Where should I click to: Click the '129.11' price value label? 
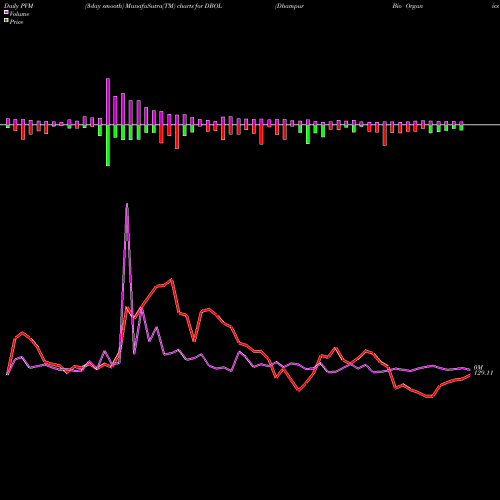[x=483, y=373]
